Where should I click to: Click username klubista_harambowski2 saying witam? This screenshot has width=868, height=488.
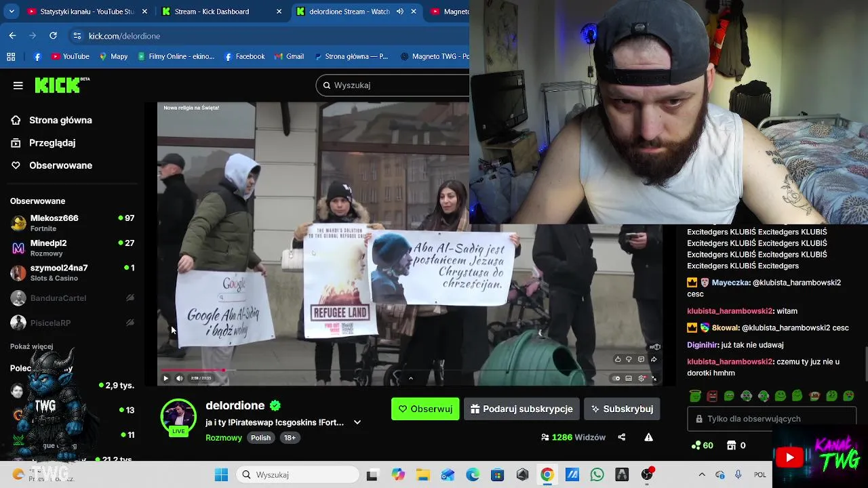coord(730,311)
